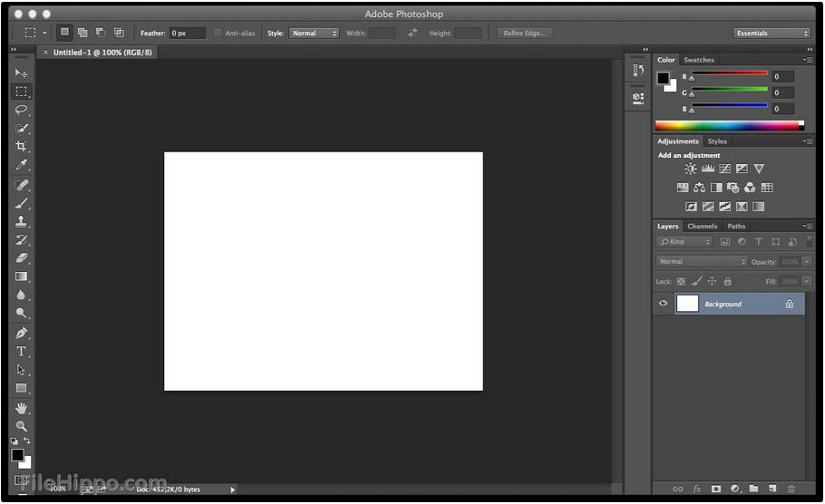825x504 pixels.
Task: Switch to the Paths tab
Action: pos(736,227)
